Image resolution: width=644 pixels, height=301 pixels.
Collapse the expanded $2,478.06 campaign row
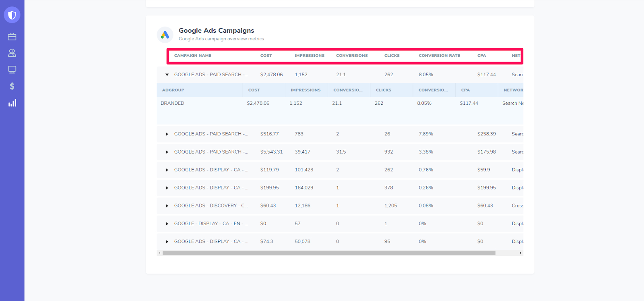point(167,75)
